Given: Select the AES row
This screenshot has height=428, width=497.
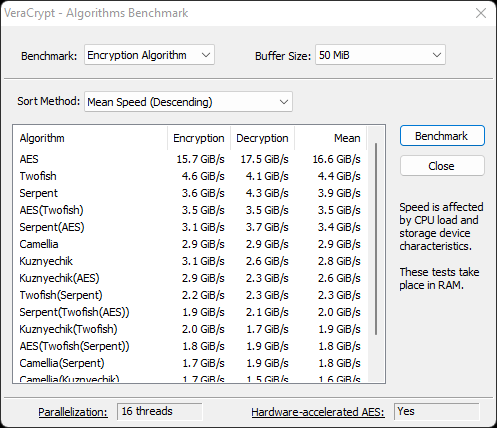Looking at the screenshot, I should point(190,159).
